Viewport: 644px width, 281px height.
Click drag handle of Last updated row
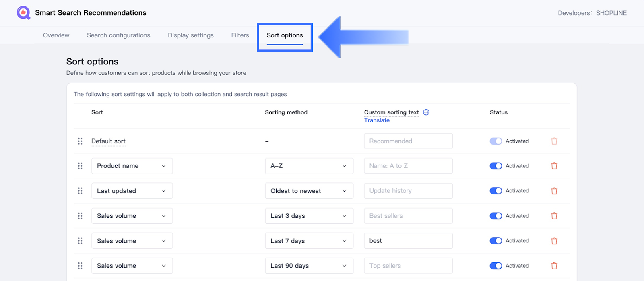[80, 191]
